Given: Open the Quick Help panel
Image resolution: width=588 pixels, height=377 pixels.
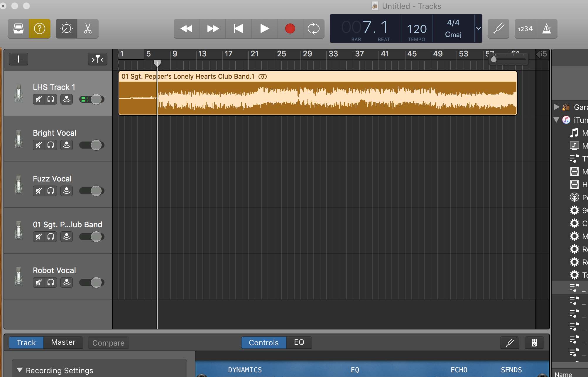Looking at the screenshot, I should [39, 28].
